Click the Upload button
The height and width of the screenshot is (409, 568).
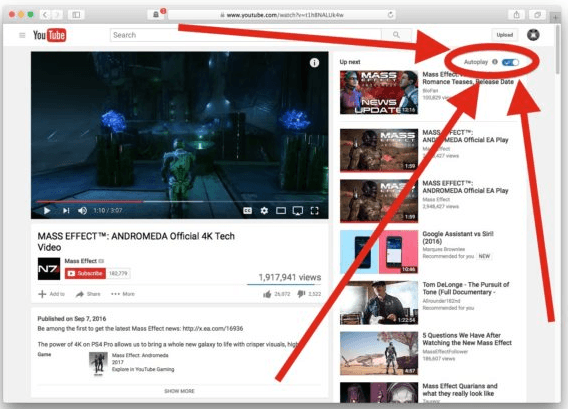[505, 35]
